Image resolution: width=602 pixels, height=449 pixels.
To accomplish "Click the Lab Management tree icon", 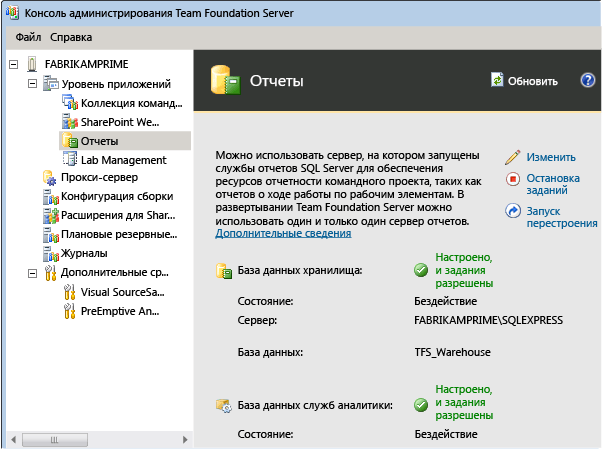I will pyautogui.click(x=70, y=159).
